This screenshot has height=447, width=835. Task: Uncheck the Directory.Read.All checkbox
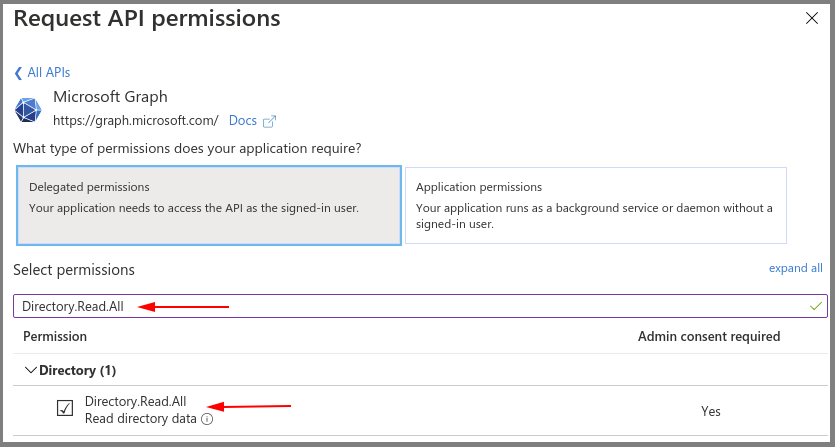[65, 408]
